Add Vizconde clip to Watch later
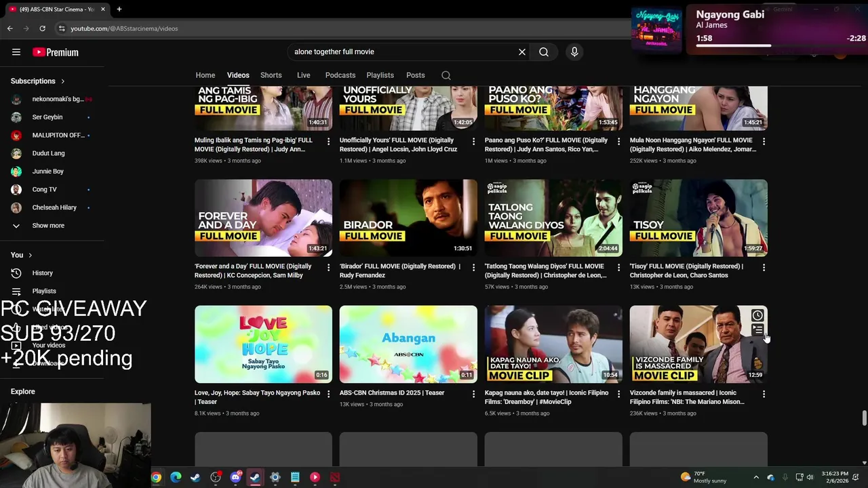Image resolution: width=868 pixels, height=488 pixels. [757, 315]
